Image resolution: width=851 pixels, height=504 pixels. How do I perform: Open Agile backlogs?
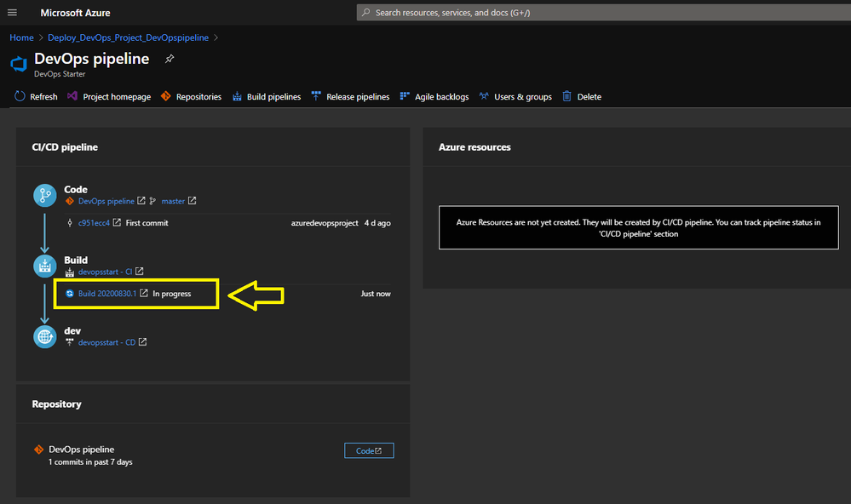click(442, 96)
